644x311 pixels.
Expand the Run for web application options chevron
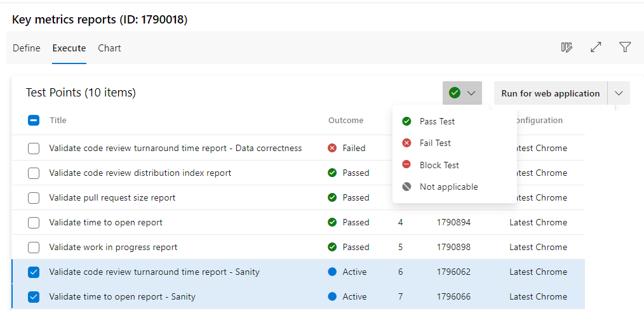619,93
